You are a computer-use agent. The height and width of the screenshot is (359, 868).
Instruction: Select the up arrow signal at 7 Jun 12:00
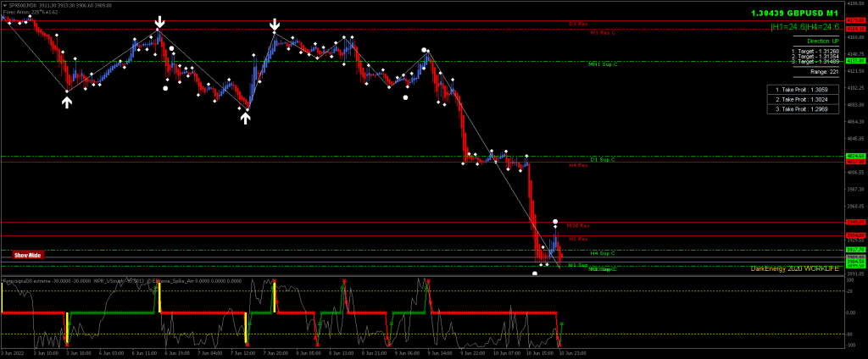pos(245,118)
